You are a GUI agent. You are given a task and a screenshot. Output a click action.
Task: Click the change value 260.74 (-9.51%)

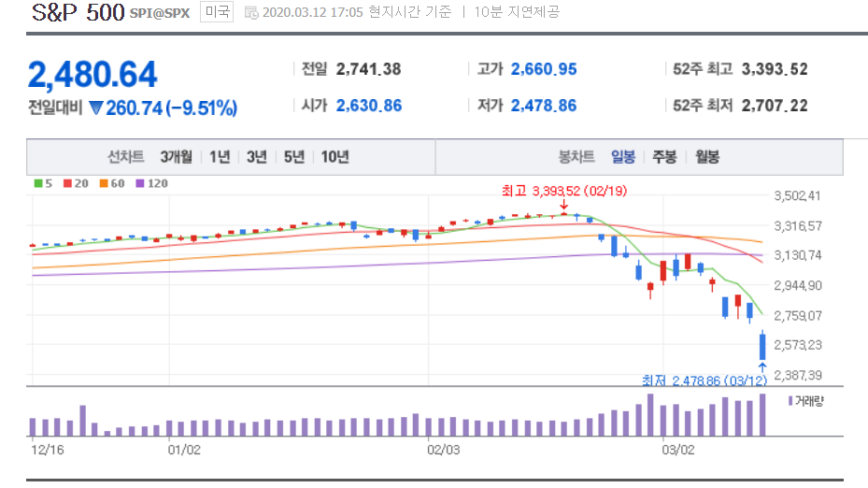(x=171, y=108)
